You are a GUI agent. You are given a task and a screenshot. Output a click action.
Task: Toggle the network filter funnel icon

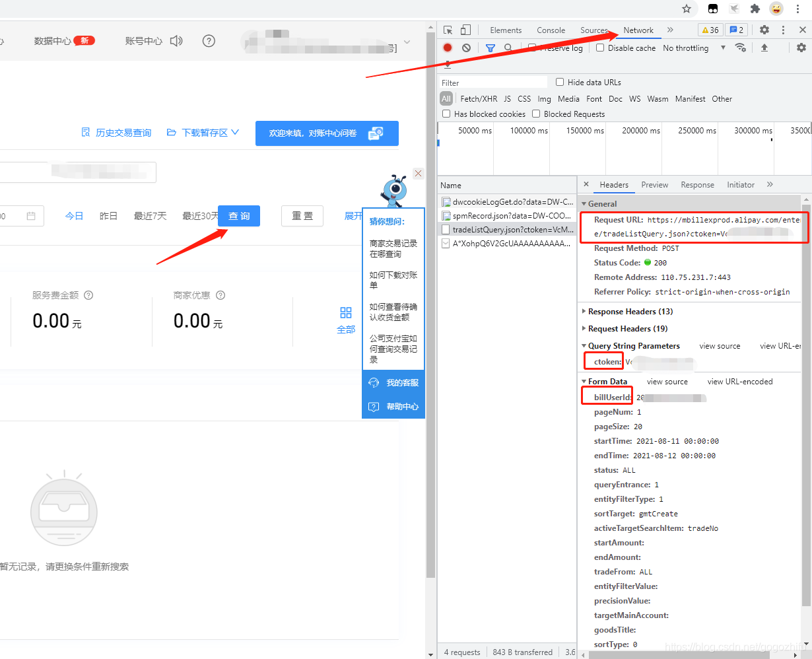click(491, 48)
